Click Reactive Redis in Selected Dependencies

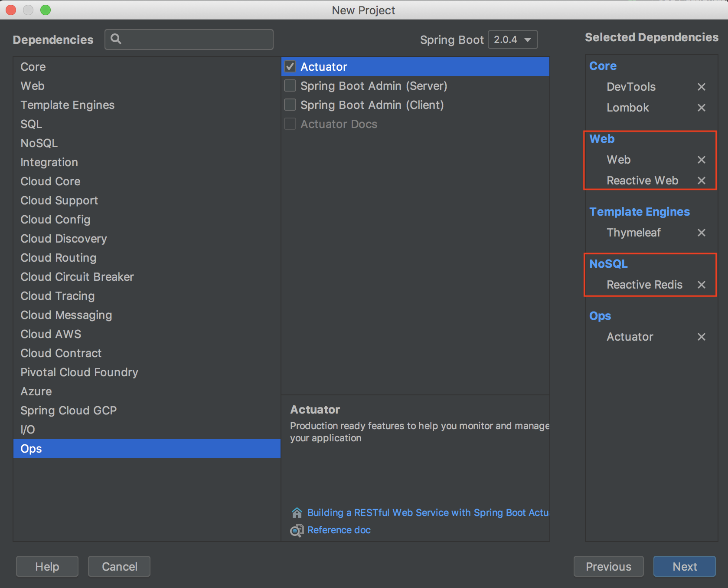point(644,285)
